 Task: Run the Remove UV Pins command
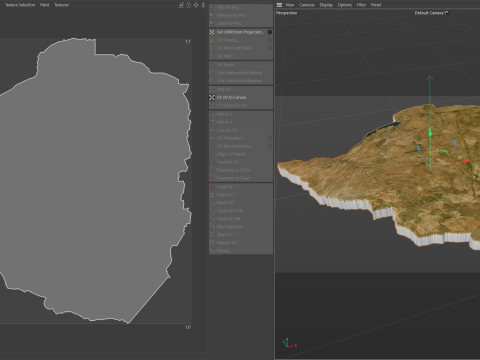coord(241,15)
